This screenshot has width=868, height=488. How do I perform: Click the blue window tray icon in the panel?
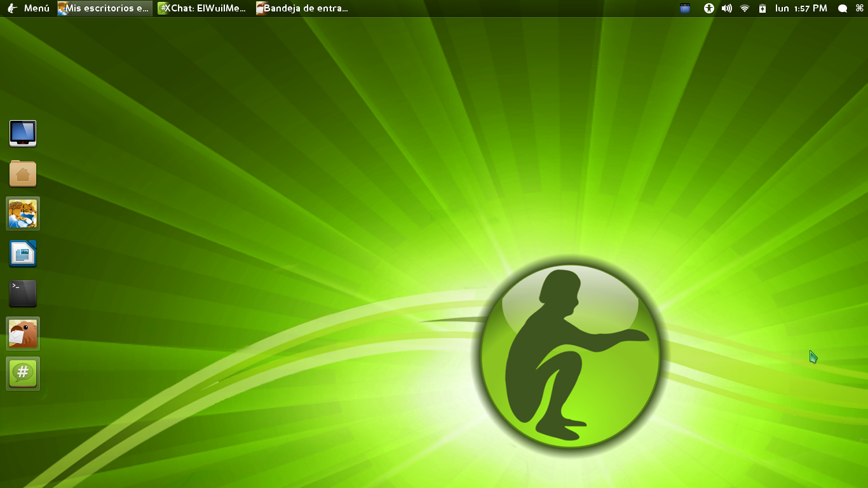tap(685, 8)
